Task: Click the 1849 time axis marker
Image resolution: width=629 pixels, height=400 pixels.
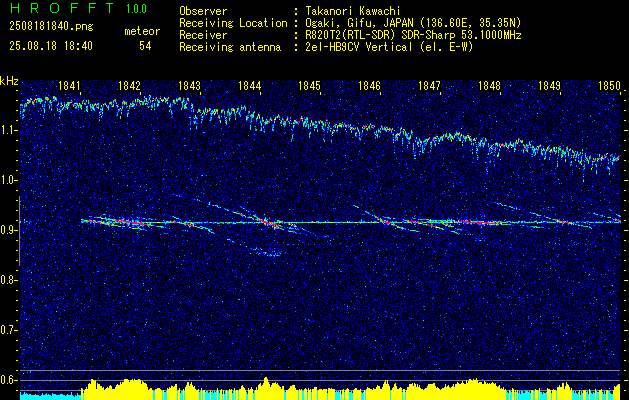Action: [550, 85]
